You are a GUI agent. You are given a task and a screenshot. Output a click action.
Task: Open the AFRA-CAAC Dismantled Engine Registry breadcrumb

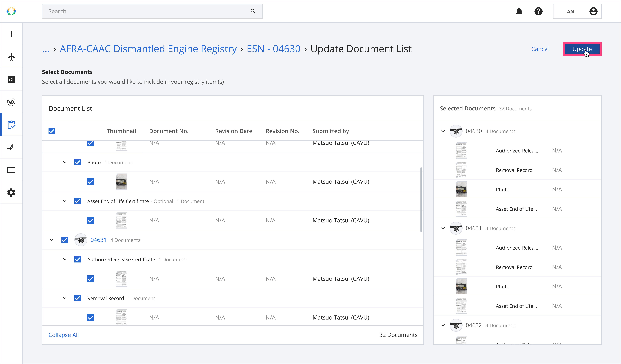[148, 49]
